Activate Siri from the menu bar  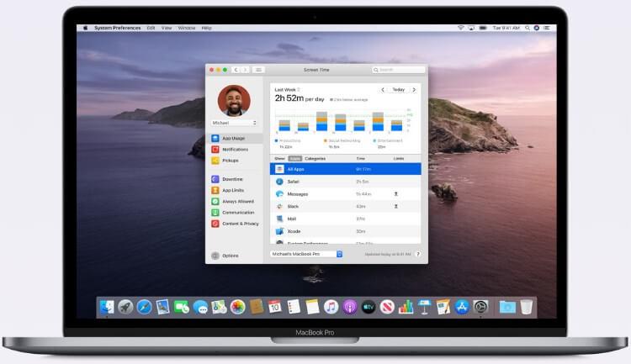point(537,28)
